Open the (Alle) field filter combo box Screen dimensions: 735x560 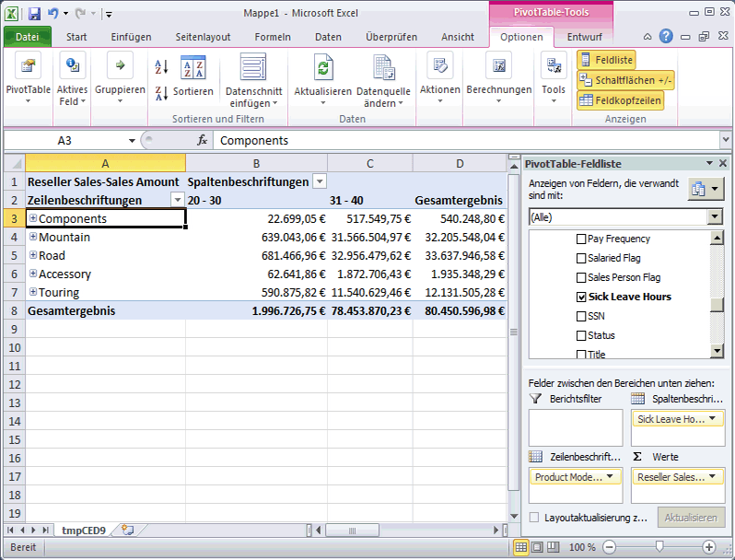click(x=714, y=216)
